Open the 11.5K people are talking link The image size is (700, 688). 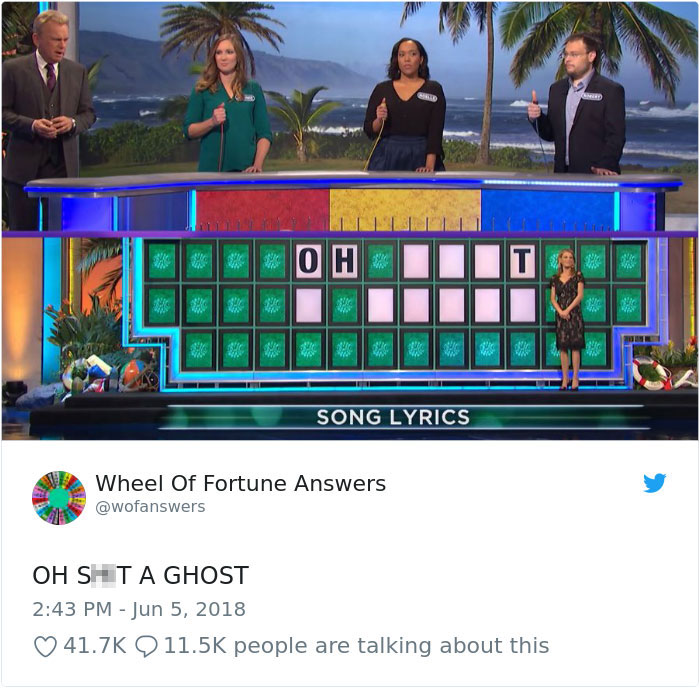click(x=356, y=646)
